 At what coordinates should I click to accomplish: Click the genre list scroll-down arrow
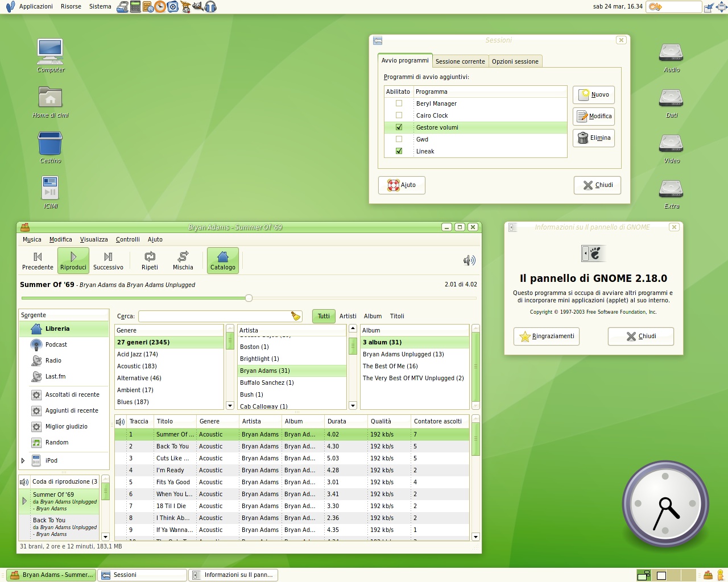pyautogui.click(x=230, y=405)
